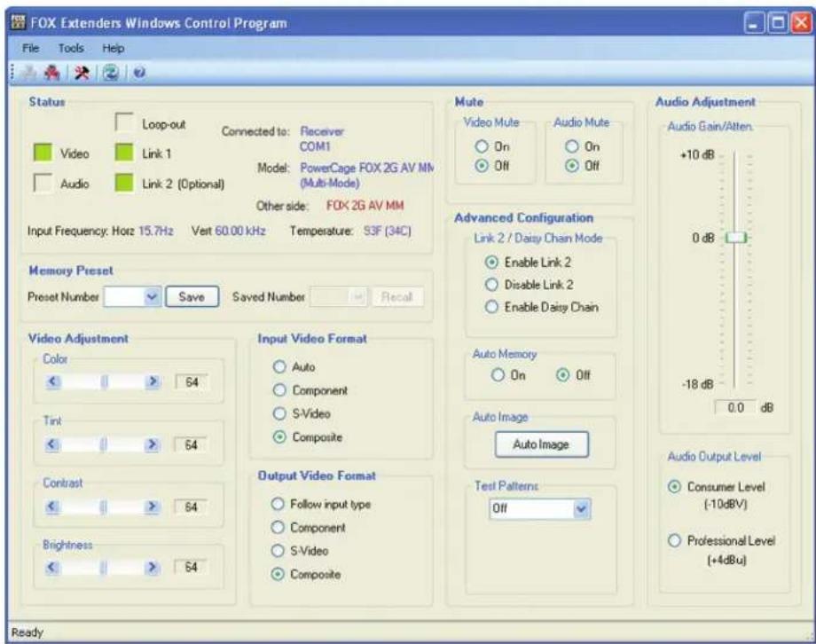Expand the Test Patterns dropdown
The image size is (816, 644).
point(581,508)
